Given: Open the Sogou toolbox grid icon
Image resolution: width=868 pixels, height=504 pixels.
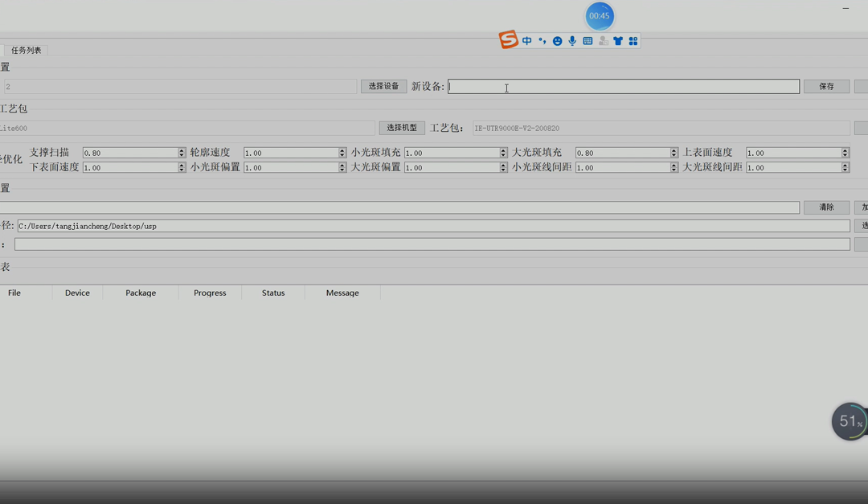Looking at the screenshot, I should 633,41.
